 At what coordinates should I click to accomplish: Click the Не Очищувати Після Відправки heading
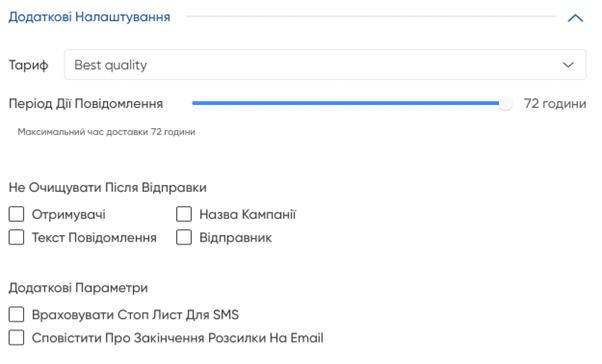[108, 187]
